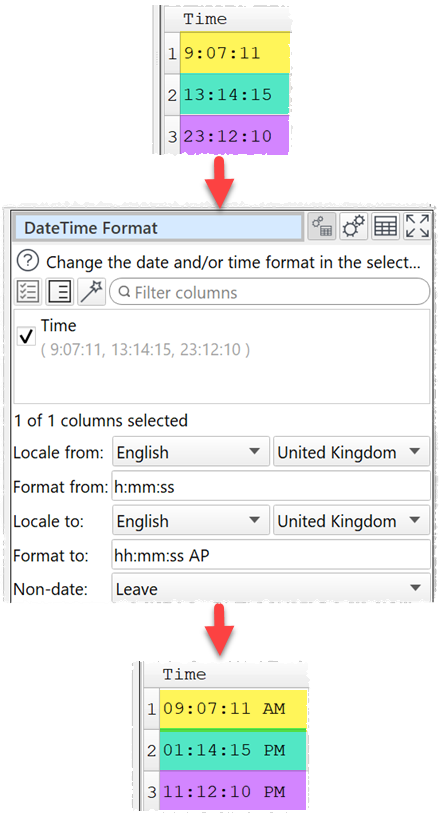Image resolution: width=440 pixels, height=817 pixels.
Task: Click the magic wand icon
Action: click(91, 292)
